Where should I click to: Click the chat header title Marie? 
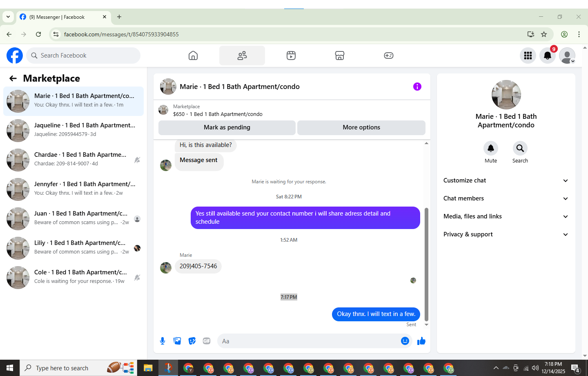click(x=240, y=87)
